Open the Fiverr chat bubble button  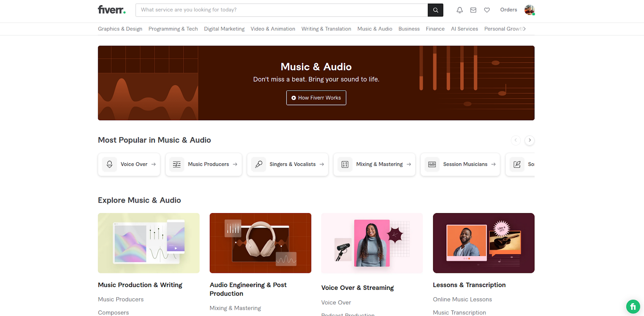tap(633, 307)
